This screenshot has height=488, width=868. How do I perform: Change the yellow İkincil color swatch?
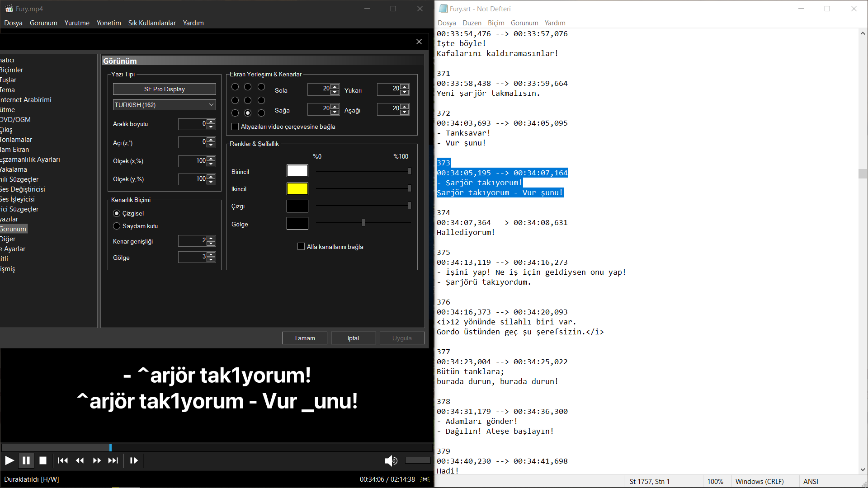[297, 189]
